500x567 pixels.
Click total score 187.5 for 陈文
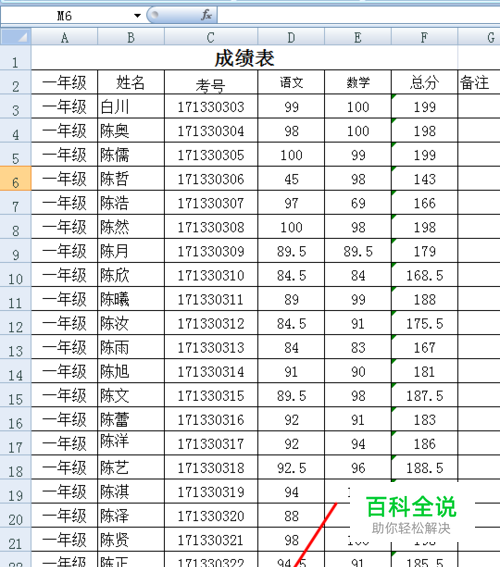pyautogui.click(x=424, y=395)
